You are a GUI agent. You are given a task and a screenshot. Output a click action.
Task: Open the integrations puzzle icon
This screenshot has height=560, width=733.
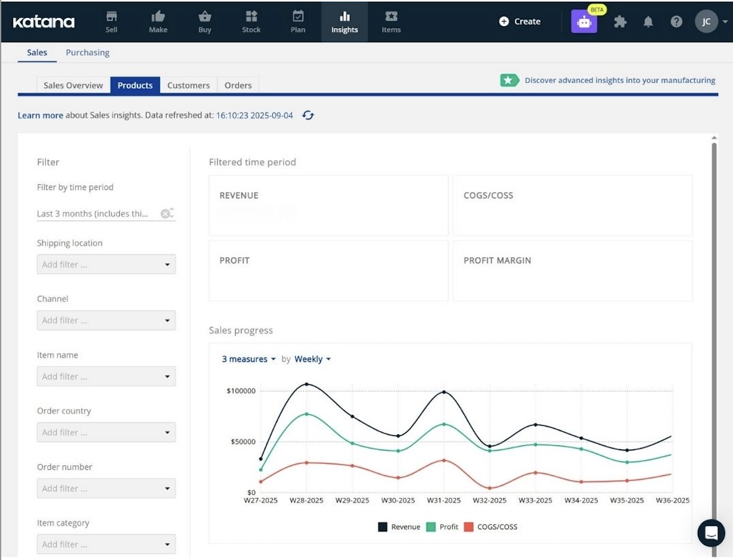point(620,21)
